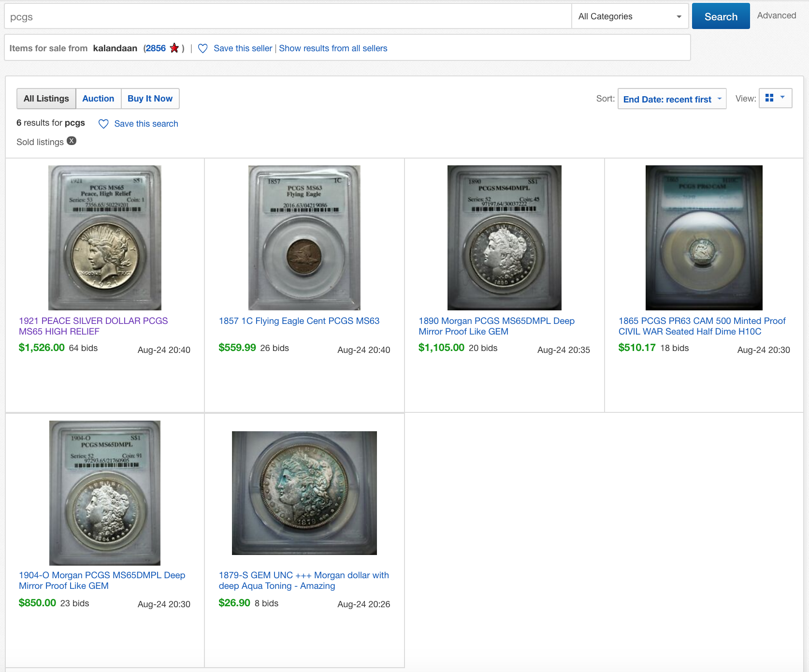Switch to the Auction tab
The height and width of the screenshot is (672, 809).
tap(98, 99)
